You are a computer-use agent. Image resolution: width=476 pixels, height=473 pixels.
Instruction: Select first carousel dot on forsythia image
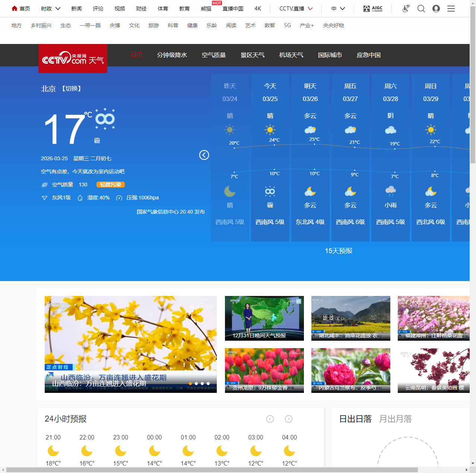click(x=190, y=384)
